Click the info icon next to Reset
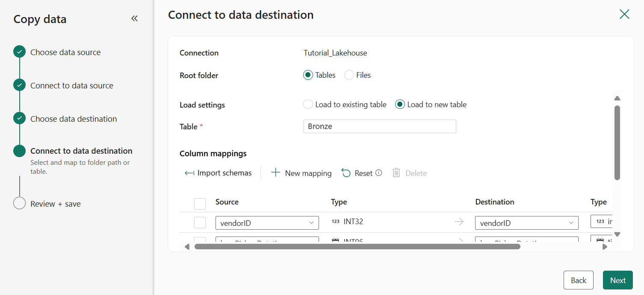Image resolution: width=644 pixels, height=295 pixels. click(x=378, y=173)
